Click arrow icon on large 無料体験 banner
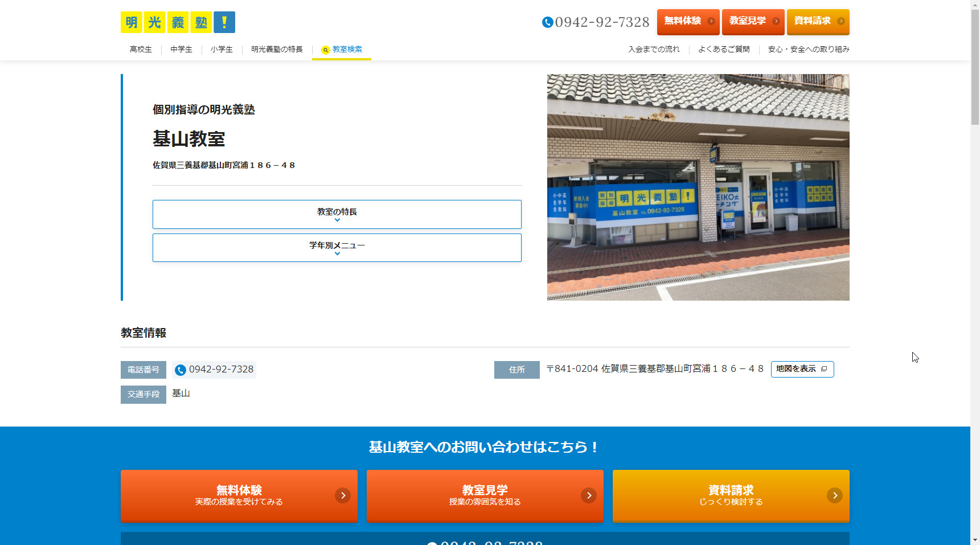The width and height of the screenshot is (980, 545). point(343,495)
